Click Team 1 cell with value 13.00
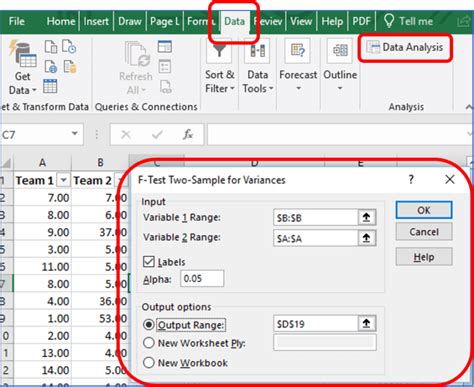The width and height of the screenshot is (474, 387). pyautogui.click(x=42, y=353)
